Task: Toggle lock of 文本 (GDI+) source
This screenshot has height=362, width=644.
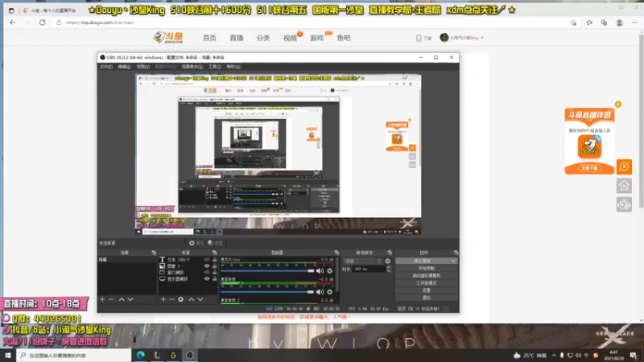Action: click(214, 260)
